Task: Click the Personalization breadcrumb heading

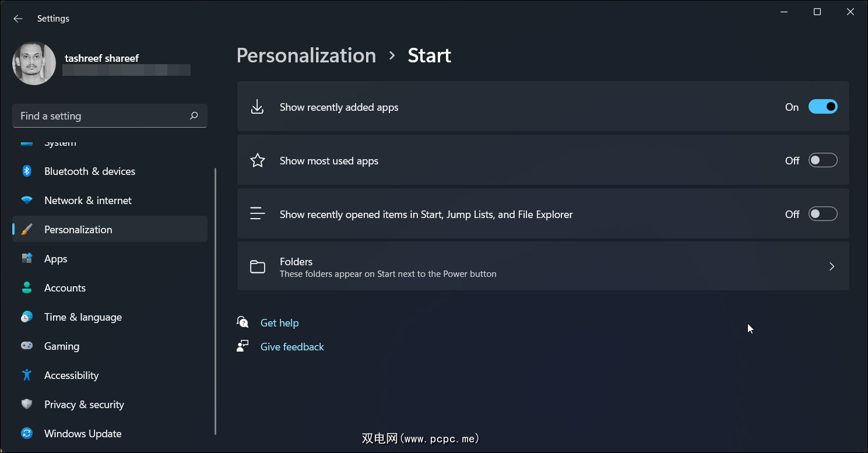Action: (x=306, y=55)
